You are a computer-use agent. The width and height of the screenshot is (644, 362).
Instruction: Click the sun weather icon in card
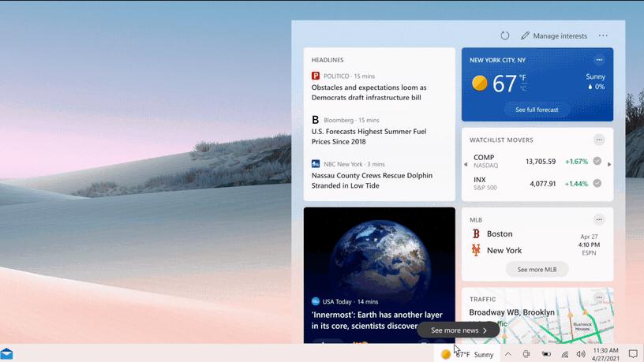(479, 83)
